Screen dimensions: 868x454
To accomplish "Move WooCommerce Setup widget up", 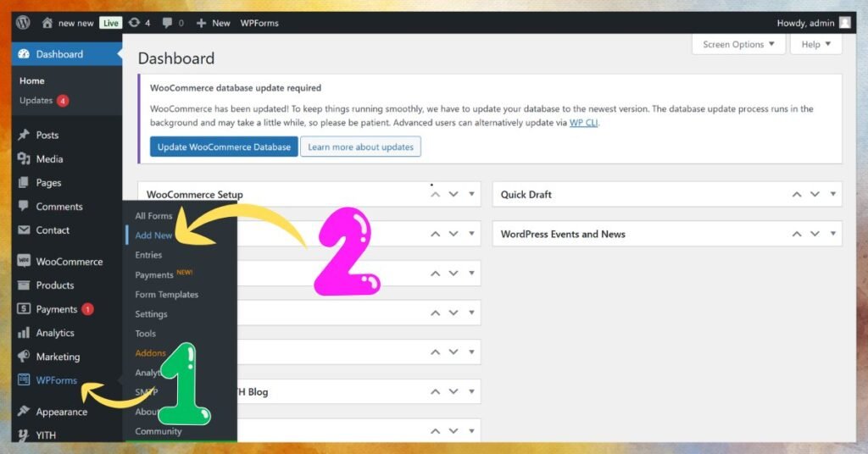I will (x=435, y=194).
